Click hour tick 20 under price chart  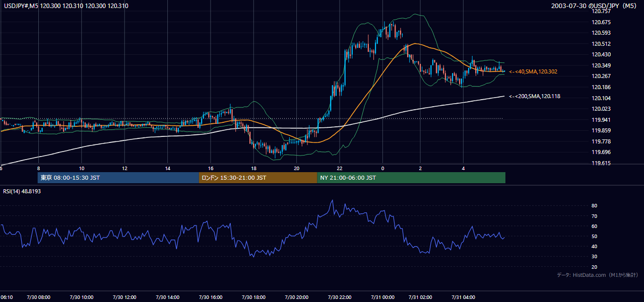tap(296, 168)
